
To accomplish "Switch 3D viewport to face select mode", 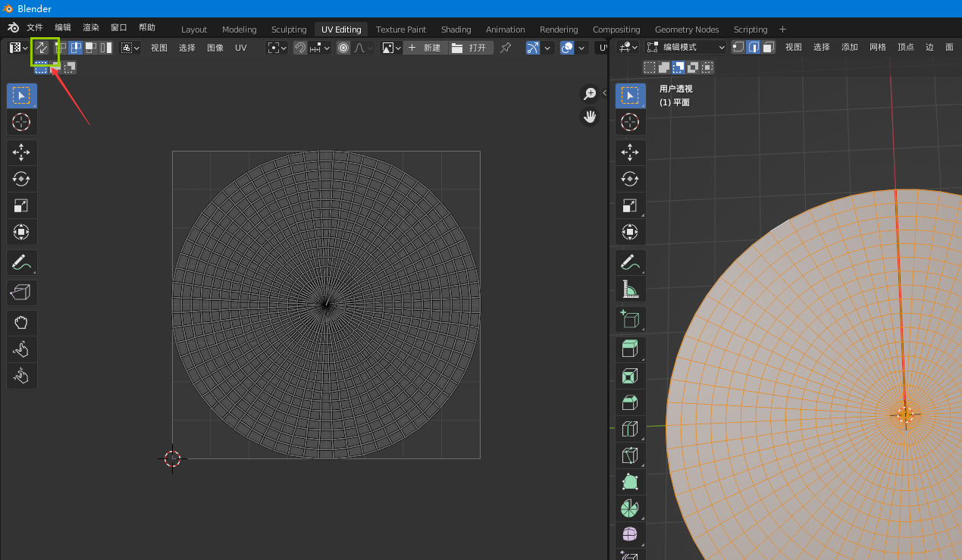I will click(x=768, y=47).
